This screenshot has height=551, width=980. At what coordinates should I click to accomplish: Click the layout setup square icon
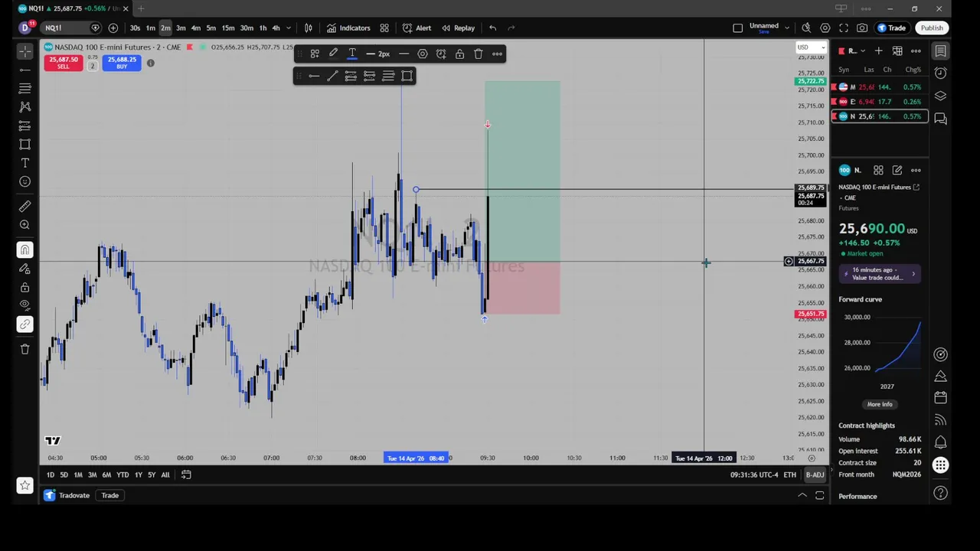click(x=737, y=28)
